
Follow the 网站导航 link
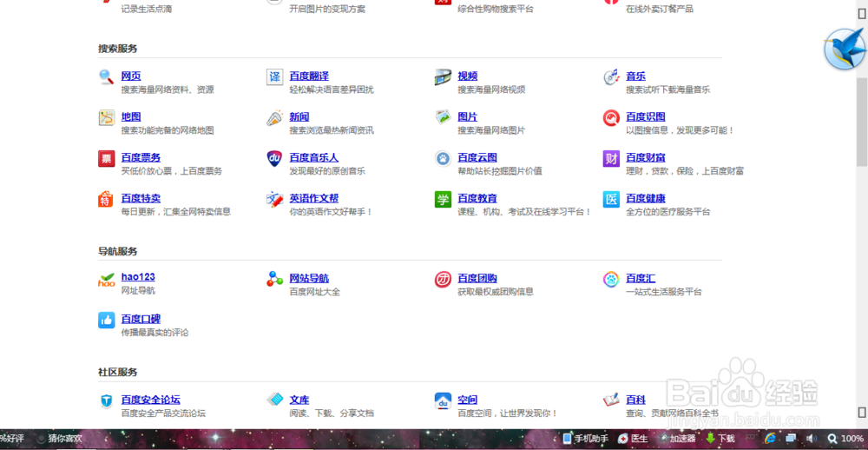(309, 278)
